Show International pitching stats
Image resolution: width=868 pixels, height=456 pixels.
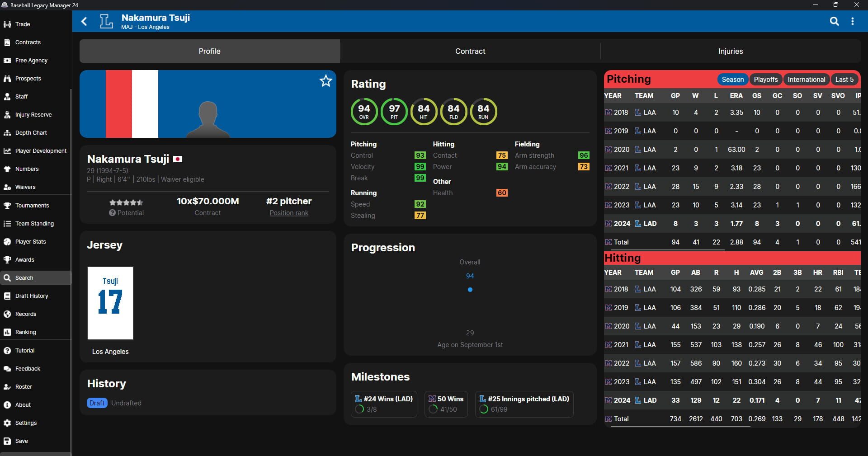807,79
